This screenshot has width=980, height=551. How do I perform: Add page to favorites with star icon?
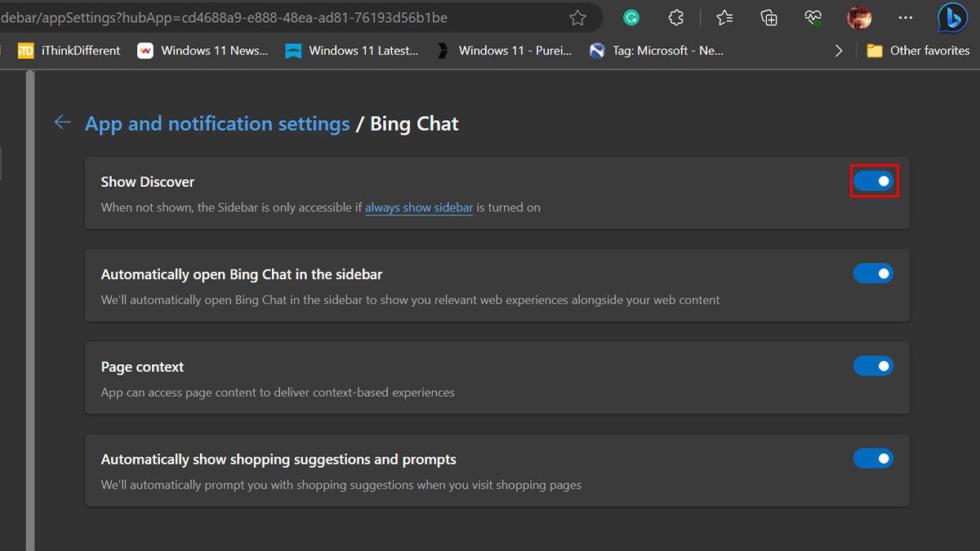click(577, 17)
